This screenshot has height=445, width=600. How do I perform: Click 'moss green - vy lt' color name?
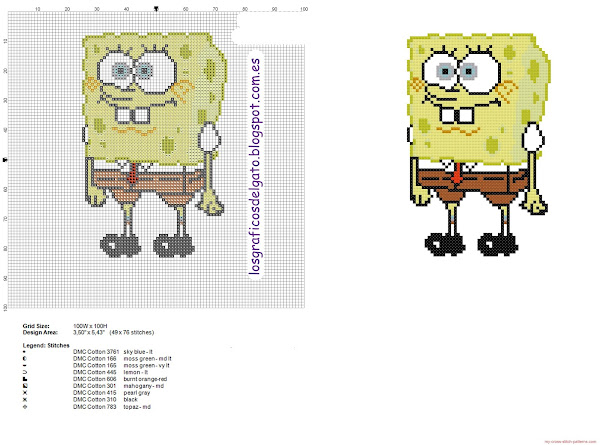[x=147, y=365]
